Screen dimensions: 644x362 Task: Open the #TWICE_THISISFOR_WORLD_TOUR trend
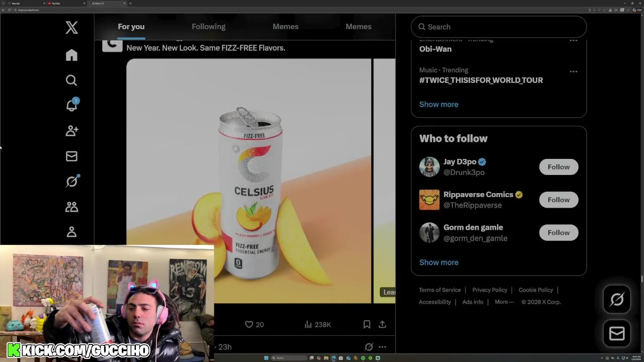pos(481,80)
